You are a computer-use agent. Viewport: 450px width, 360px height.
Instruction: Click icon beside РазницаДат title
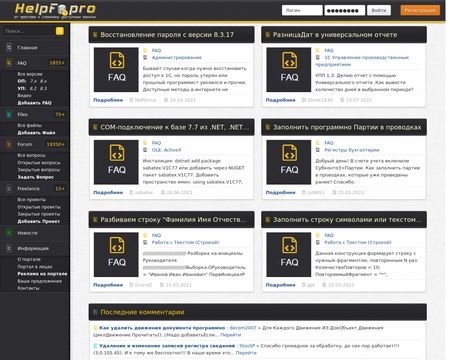[268, 35]
